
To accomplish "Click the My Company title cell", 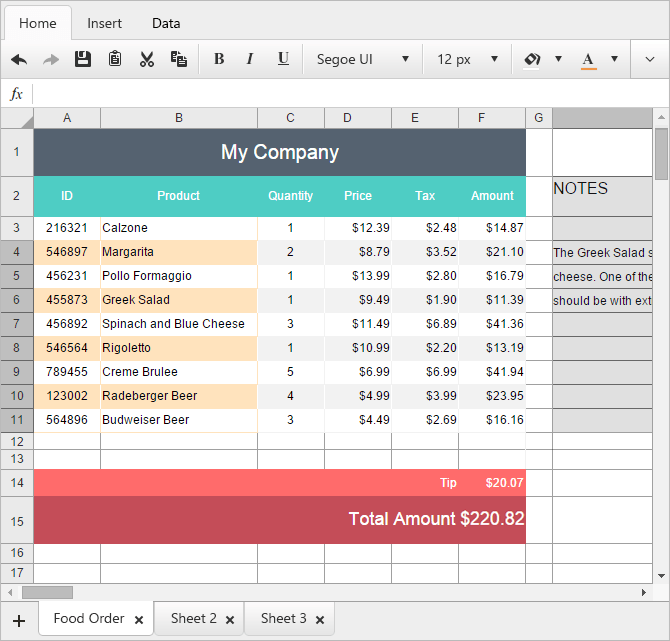I will click(280, 152).
